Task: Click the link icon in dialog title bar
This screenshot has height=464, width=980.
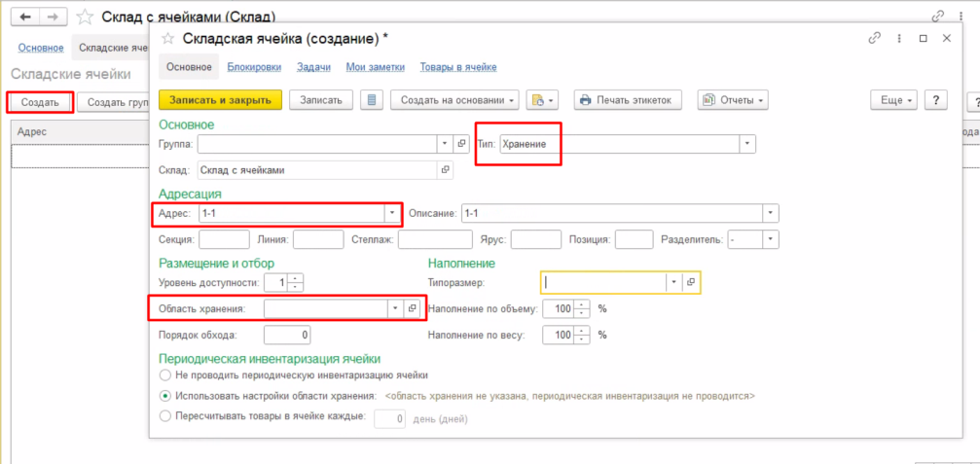Action: coord(874,38)
